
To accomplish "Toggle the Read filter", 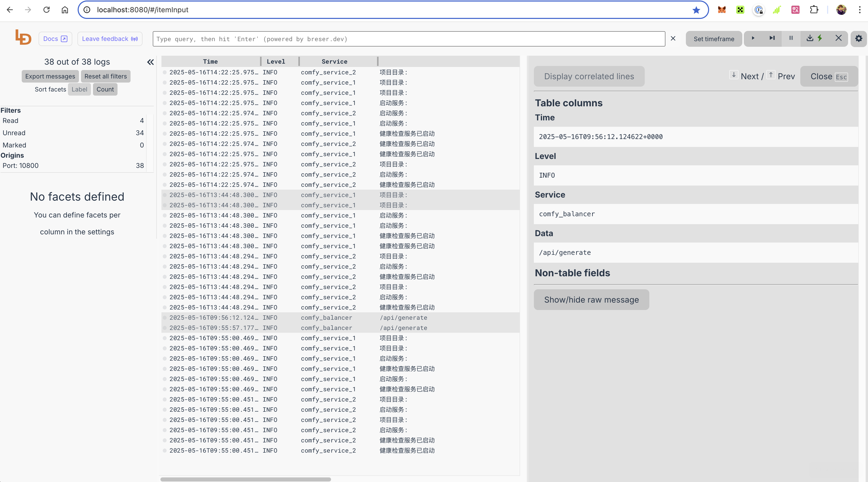I will [73, 121].
